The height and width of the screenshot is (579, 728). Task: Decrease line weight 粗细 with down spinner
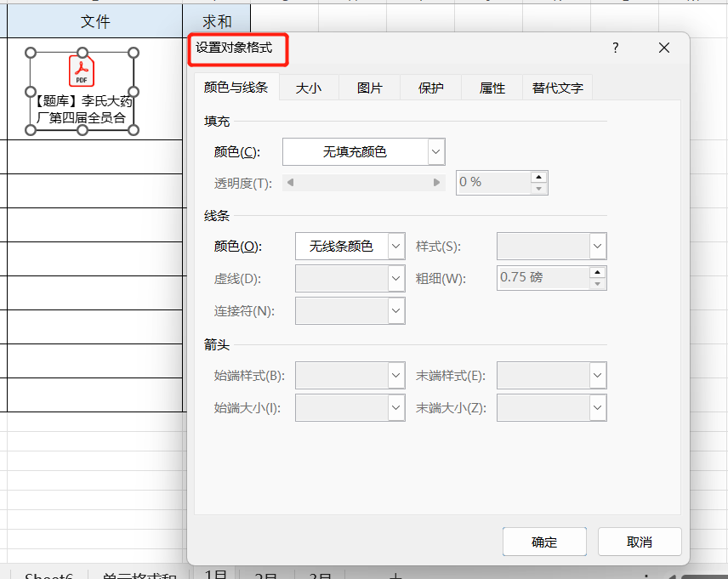pyautogui.click(x=598, y=284)
